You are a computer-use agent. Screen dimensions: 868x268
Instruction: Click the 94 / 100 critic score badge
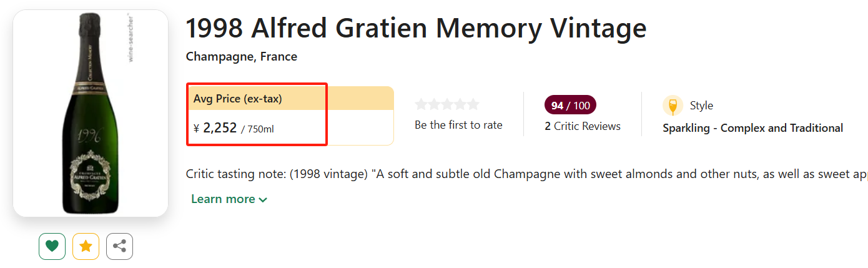[570, 106]
